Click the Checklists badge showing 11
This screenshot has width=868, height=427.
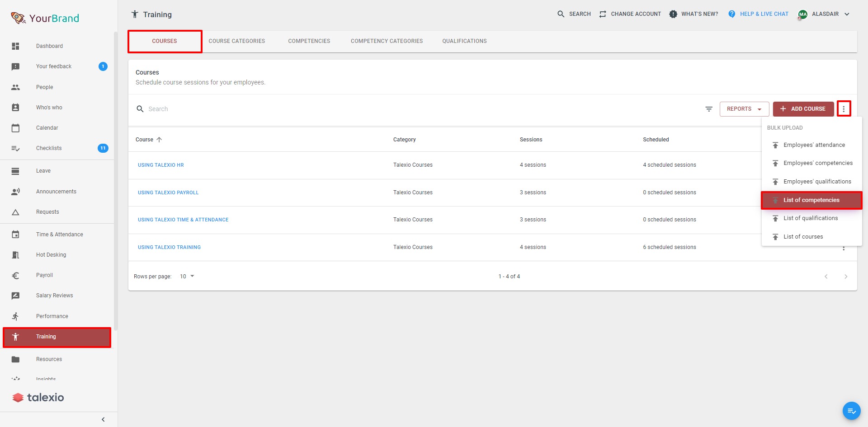103,148
